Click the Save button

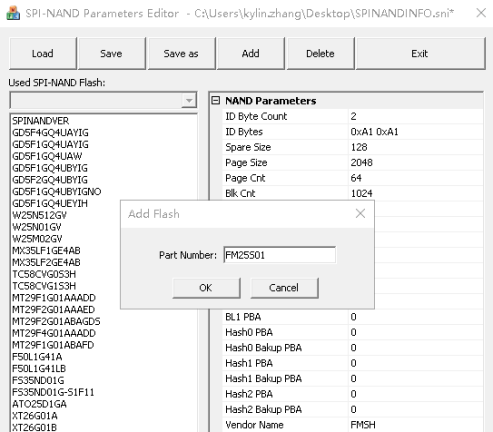[111, 54]
